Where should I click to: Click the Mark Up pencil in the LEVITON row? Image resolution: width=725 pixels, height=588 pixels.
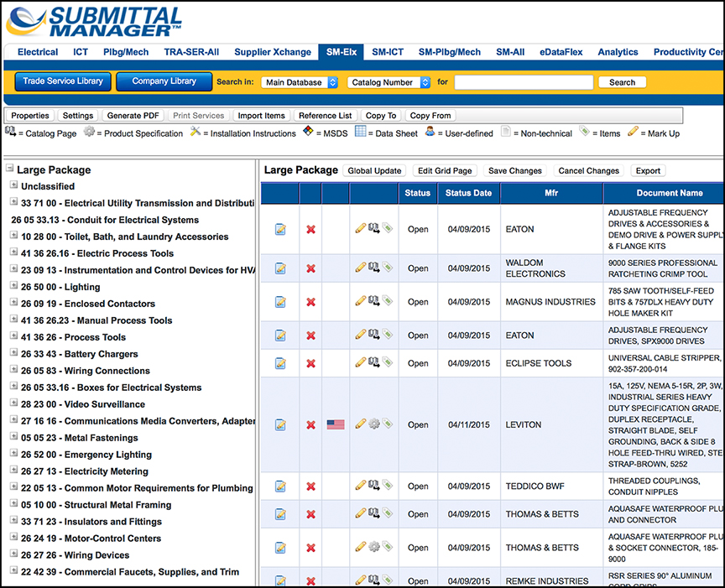(x=361, y=424)
